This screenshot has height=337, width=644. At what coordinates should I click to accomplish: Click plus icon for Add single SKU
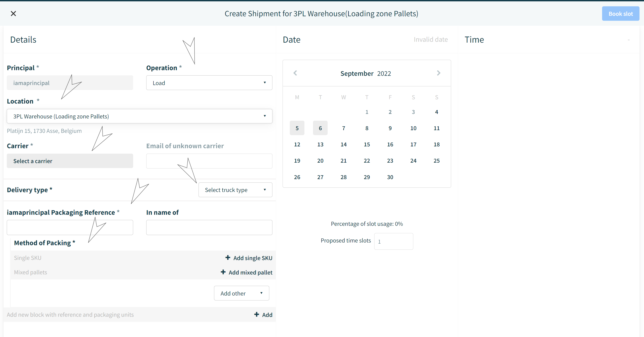pyautogui.click(x=228, y=257)
